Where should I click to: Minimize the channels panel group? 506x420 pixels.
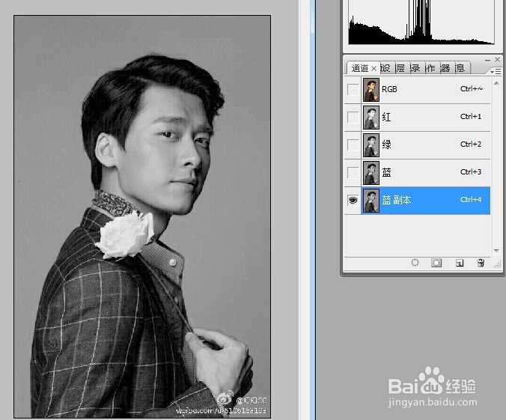[x=487, y=60]
